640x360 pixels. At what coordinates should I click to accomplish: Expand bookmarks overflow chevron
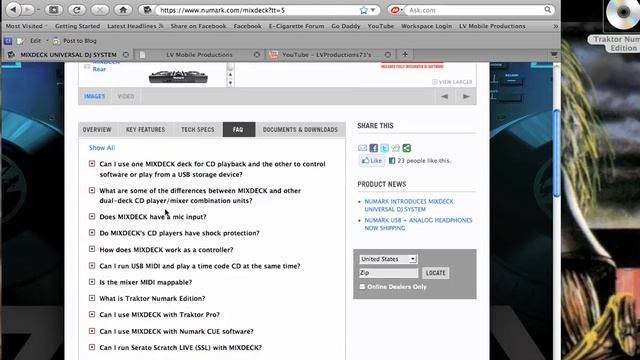click(x=555, y=26)
